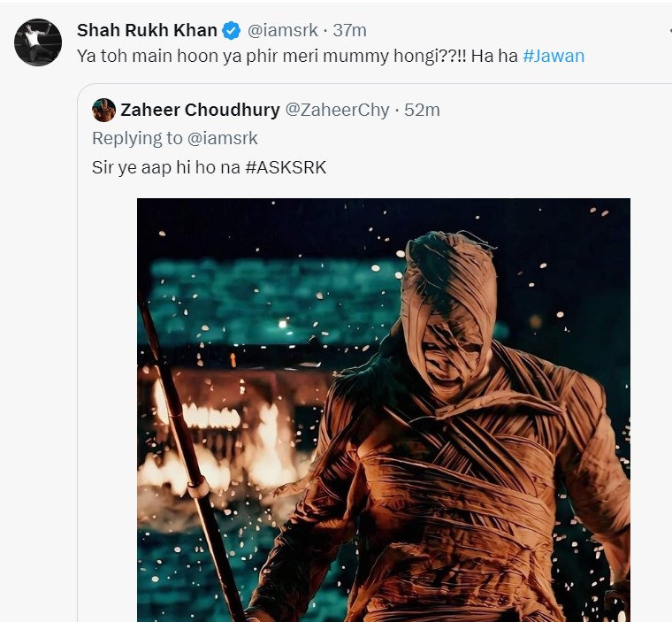The width and height of the screenshot is (672, 622).
Task: Open the @ZaheerChy handle
Action: pos(337,110)
